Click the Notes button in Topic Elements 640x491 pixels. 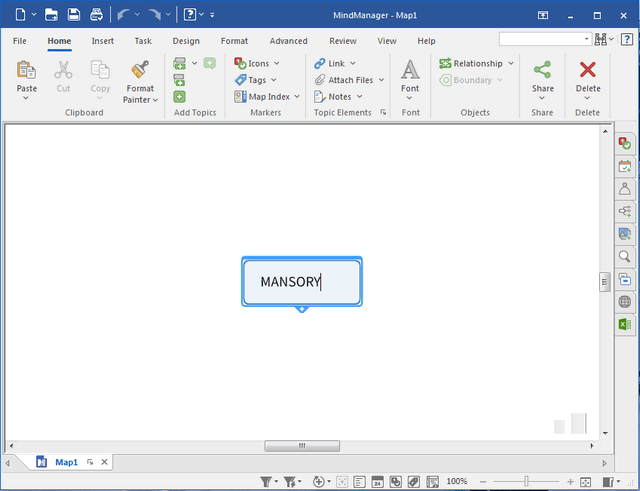[x=339, y=97]
